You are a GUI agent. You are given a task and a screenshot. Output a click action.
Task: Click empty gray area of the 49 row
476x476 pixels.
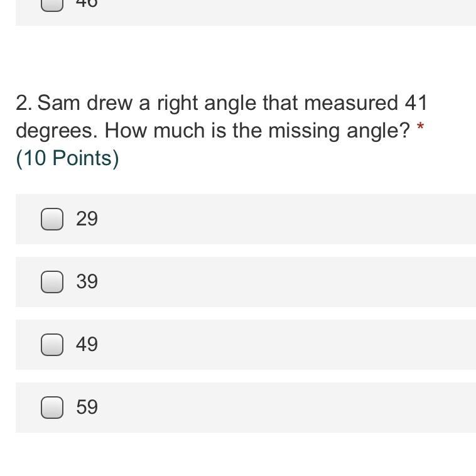pos(283,345)
